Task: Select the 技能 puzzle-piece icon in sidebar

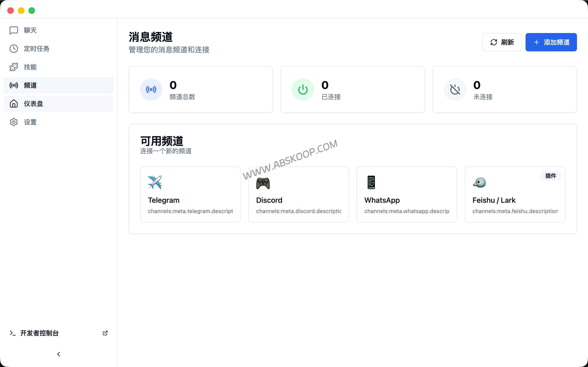Action: pos(14,67)
